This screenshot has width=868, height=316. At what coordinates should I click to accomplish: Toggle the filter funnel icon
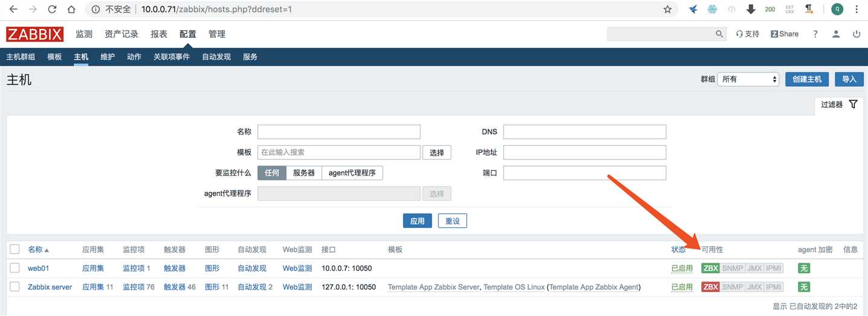[853, 104]
